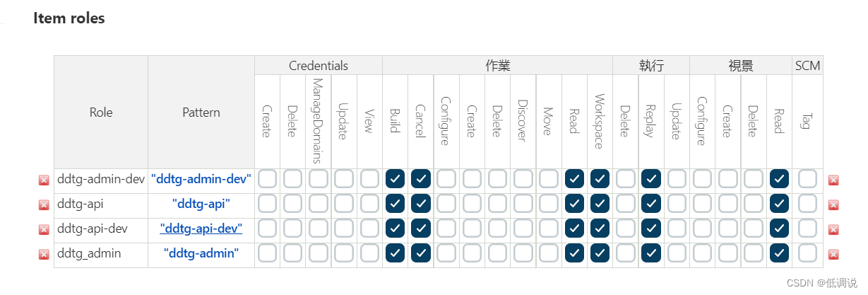Click right-side red X on ddtg-admin-dev row
The width and height of the screenshot is (868, 295).
tap(833, 180)
